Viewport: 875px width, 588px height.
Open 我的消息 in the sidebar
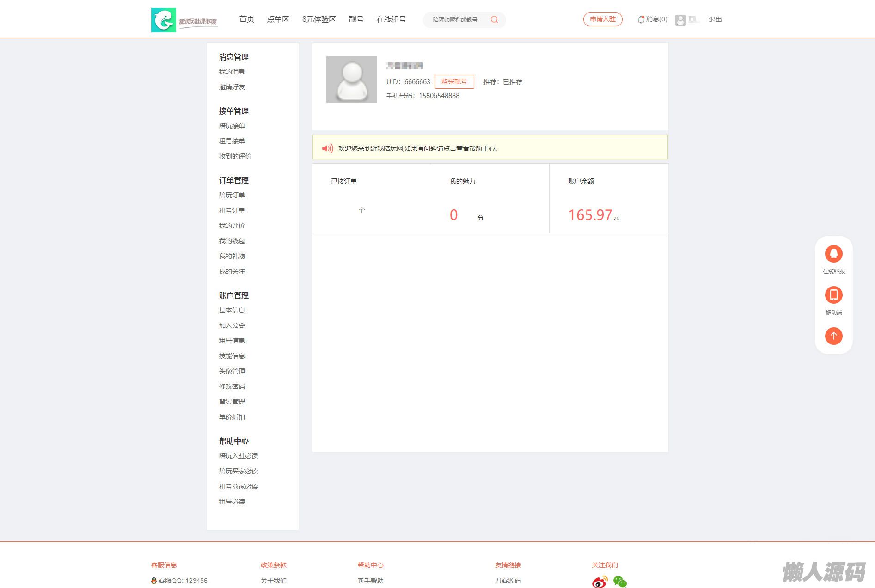click(232, 72)
